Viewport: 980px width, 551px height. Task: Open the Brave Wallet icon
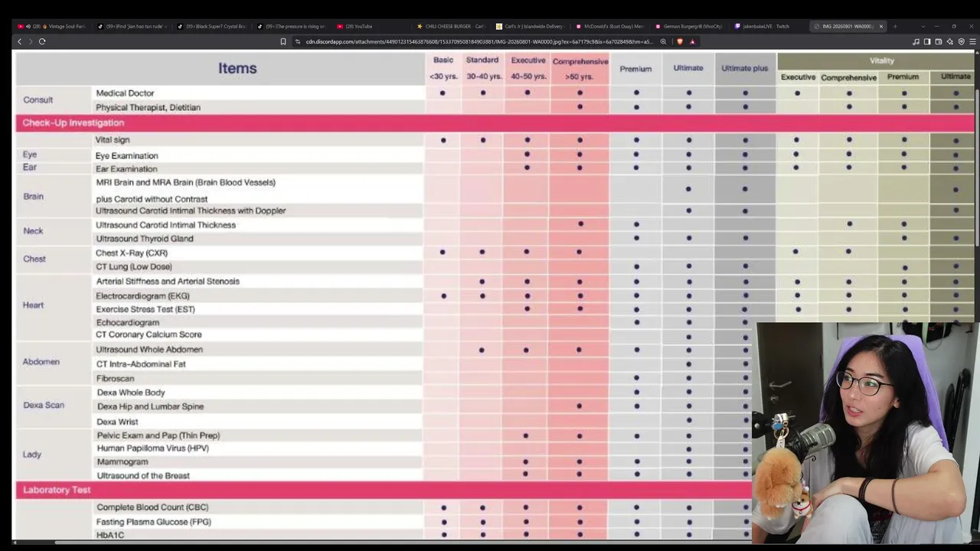(939, 41)
